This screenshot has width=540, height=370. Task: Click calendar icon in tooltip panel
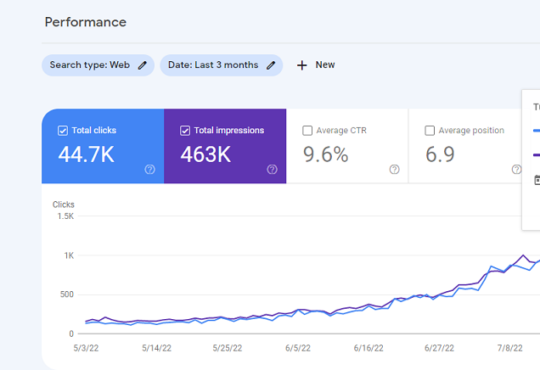[537, 180]
